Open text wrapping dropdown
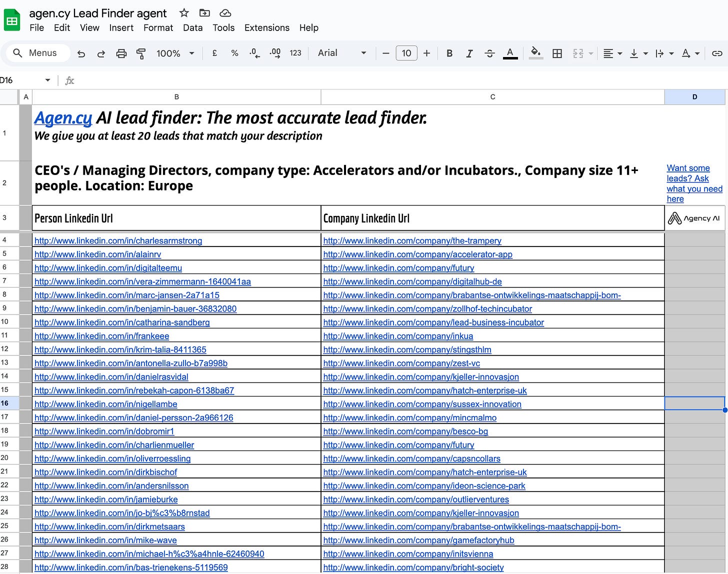728x574 pixels. pos(664,53)
